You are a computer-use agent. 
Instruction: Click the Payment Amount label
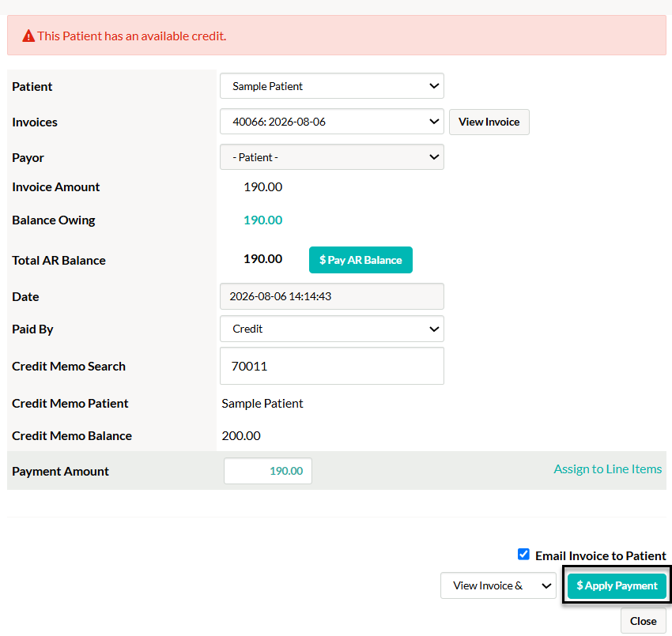tap(60, 471)
